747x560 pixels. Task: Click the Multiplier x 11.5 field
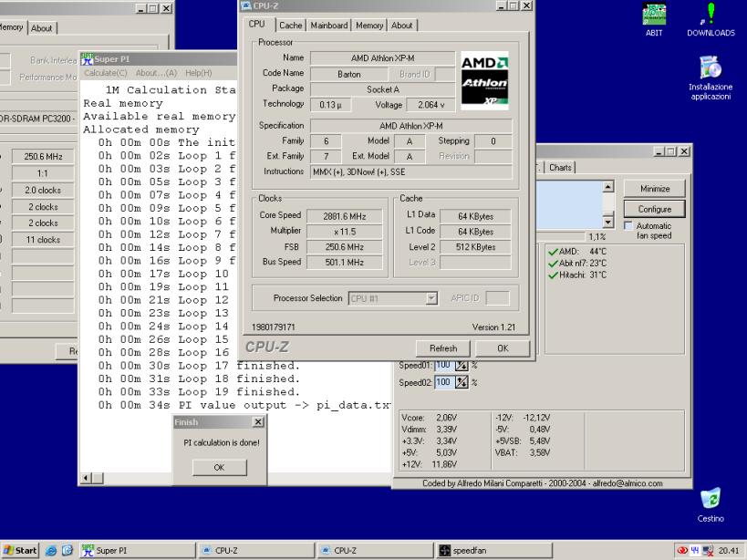point(345,232)
